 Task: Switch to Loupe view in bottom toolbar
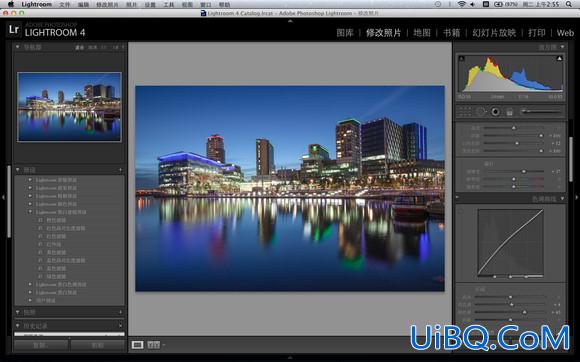pos(137,345)
